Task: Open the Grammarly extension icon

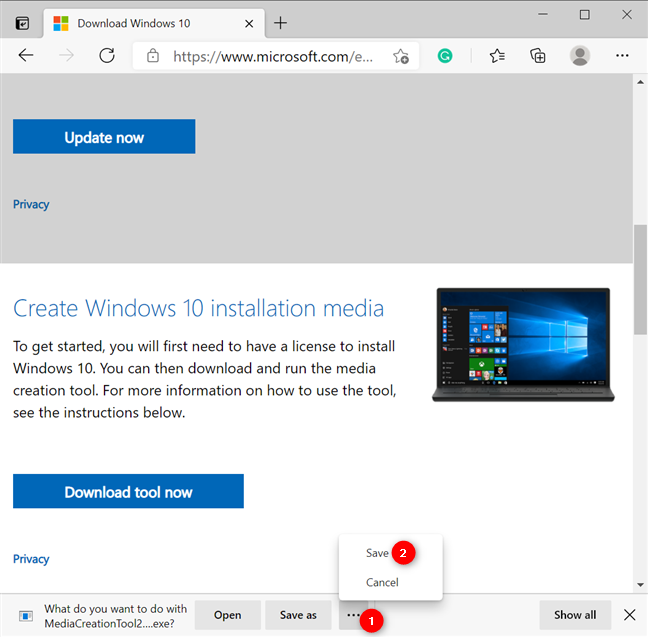Action: coord(445,55)
